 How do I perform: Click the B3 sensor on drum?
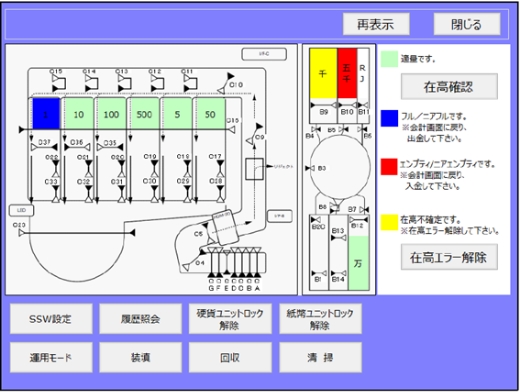point(310,168)
